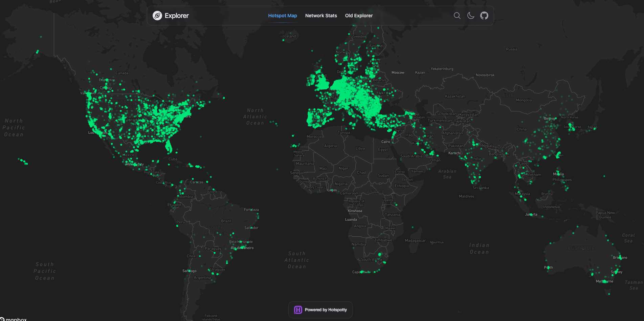Image resolution: width=644 pixels, height=321 pixels.
Task: Open search with the magnifier icon
Action: [x=457, y=16]
